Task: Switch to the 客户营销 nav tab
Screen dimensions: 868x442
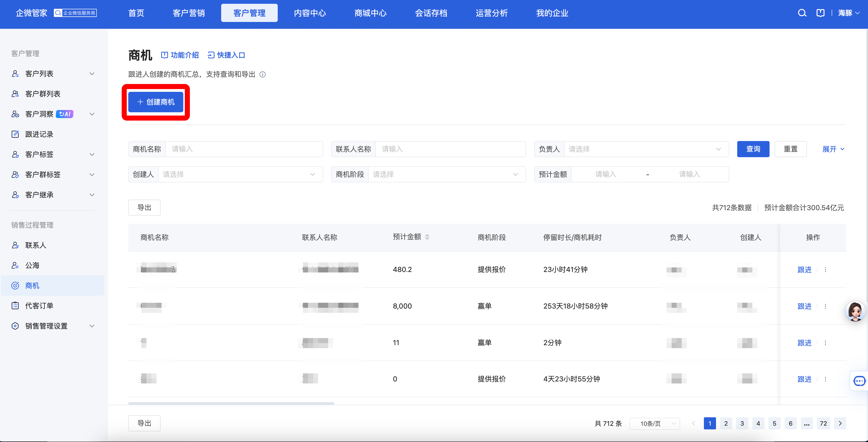Action: point(189,13)
